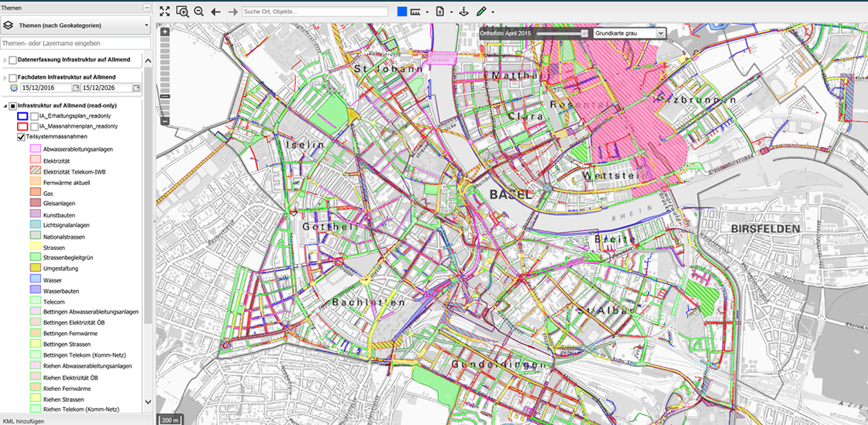868x425 pixels.
Task: Click the Orthofoto opacity slider
Action: click(x=563, y=33)
